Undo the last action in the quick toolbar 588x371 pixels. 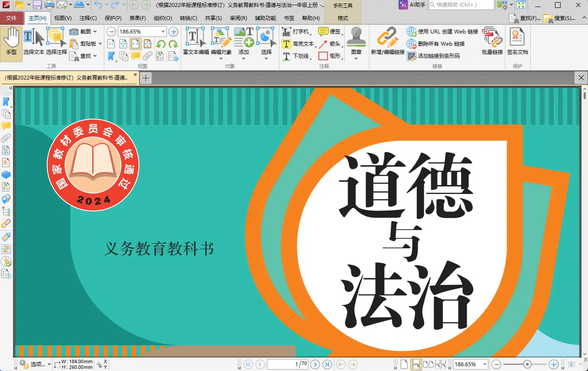point(97,5)
